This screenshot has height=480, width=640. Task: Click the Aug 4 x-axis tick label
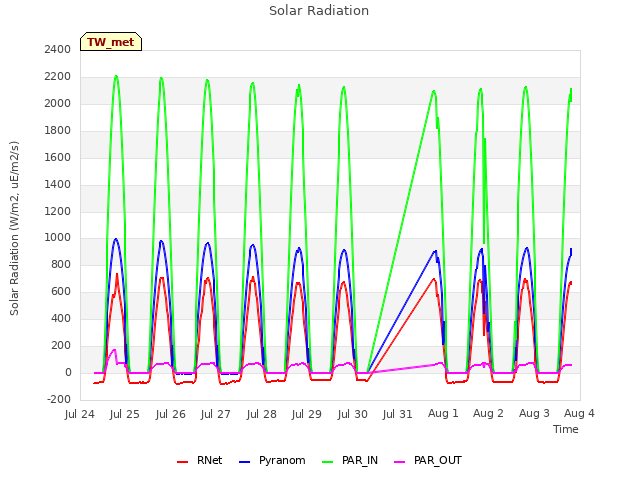(x=579, y=413)
